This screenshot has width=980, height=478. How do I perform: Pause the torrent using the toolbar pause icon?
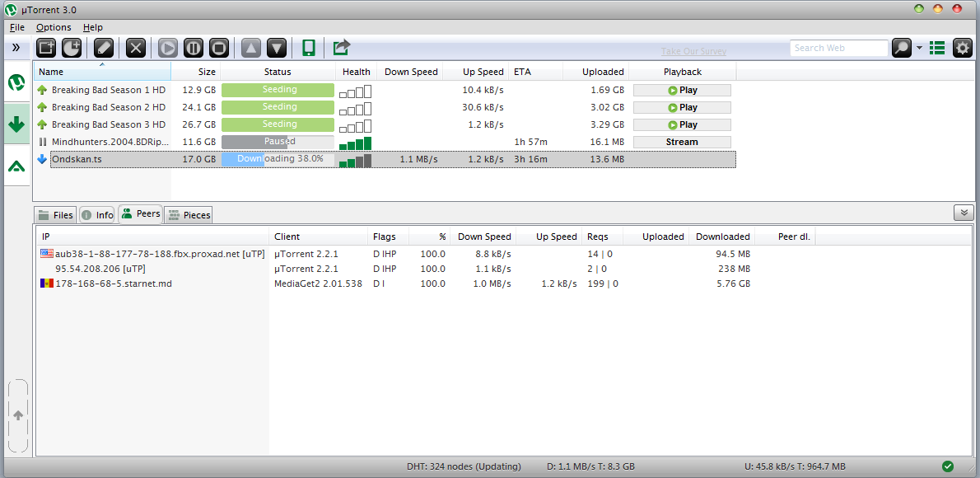[x=193, y=48]
